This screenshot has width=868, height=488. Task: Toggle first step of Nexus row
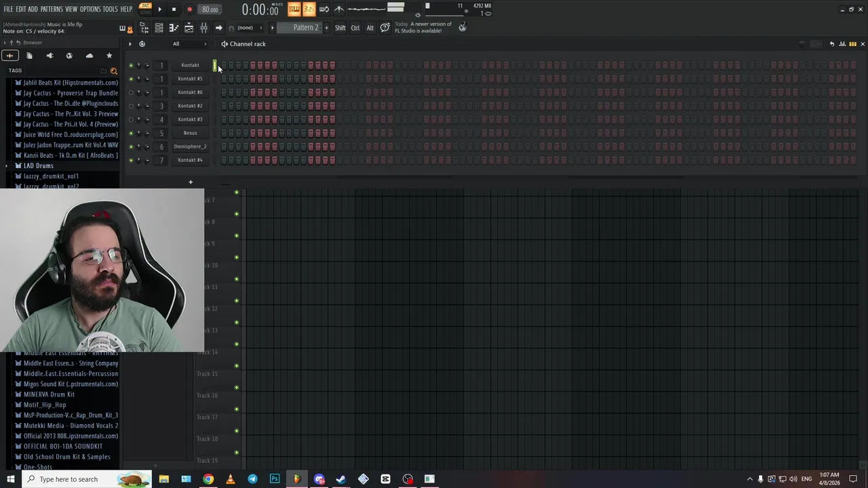coord(223,133)
